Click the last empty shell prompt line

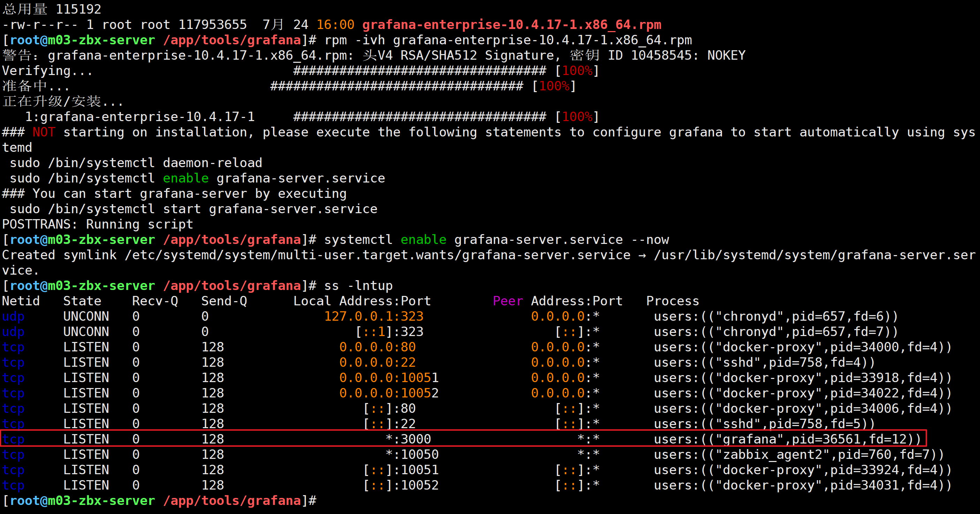pyautogui.click(x=159, y=501)
